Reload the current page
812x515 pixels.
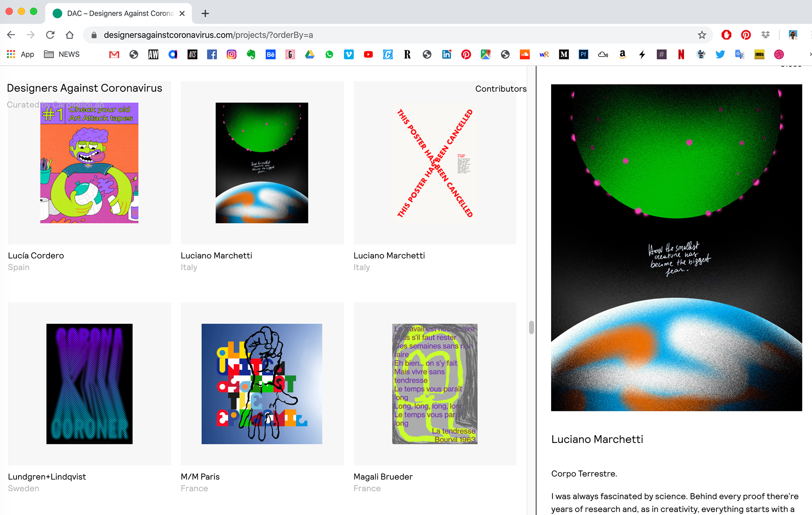pos(50,35)
